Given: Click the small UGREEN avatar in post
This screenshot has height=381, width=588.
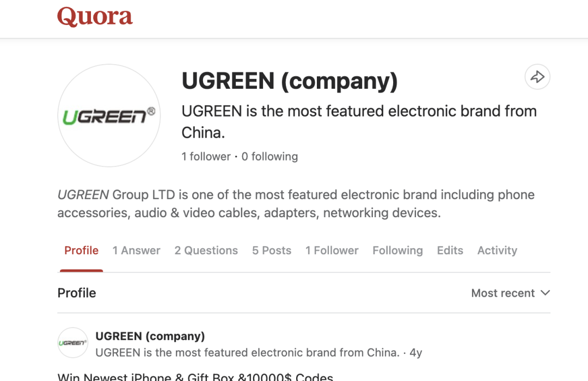Looking at the screenshot, I should [x=73, y=343].
